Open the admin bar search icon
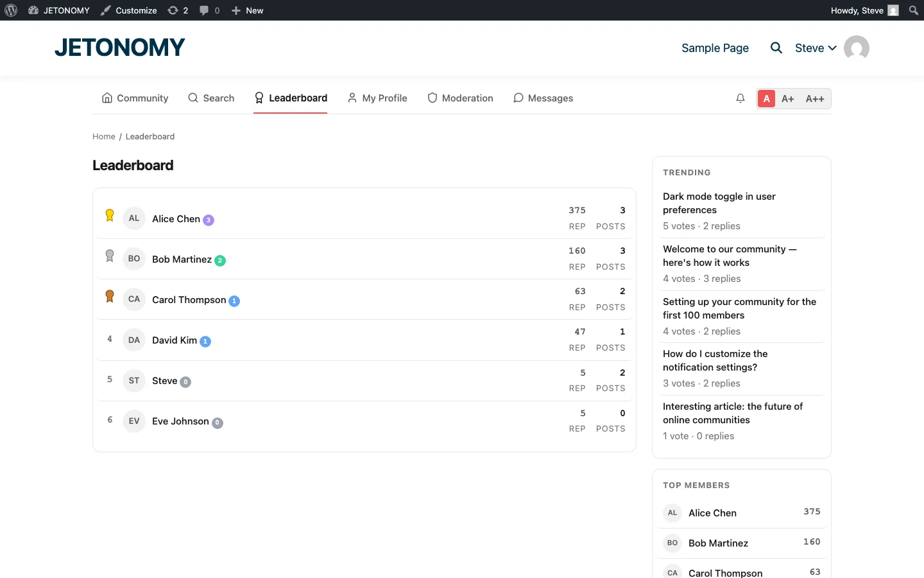924x578 pixels. (x=913, y=10)
